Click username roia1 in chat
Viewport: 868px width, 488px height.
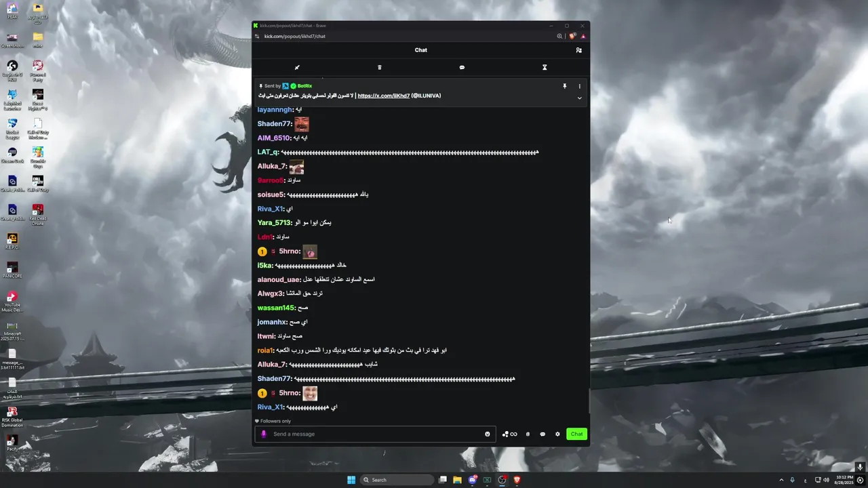265,350
